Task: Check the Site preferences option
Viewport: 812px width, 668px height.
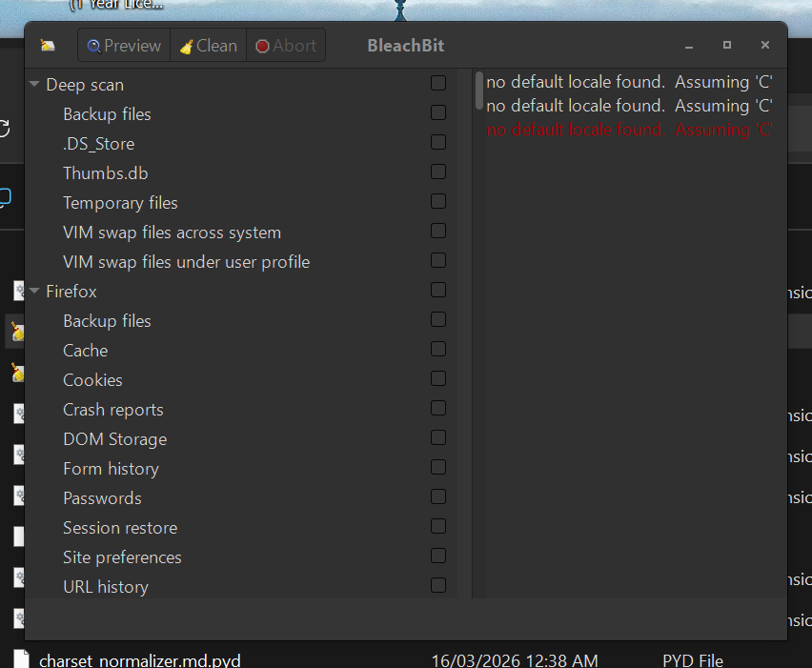Action: point(438,556)
